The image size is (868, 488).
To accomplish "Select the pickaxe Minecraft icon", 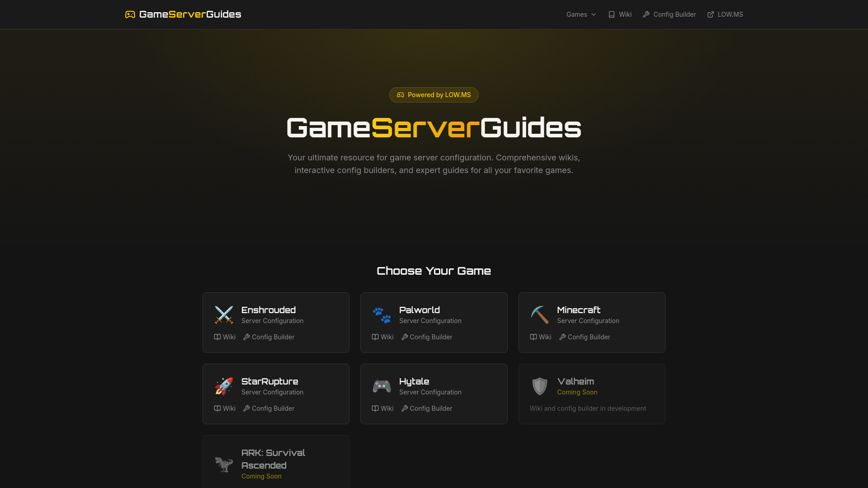I will pyautogui.click(x=540, y=315).
